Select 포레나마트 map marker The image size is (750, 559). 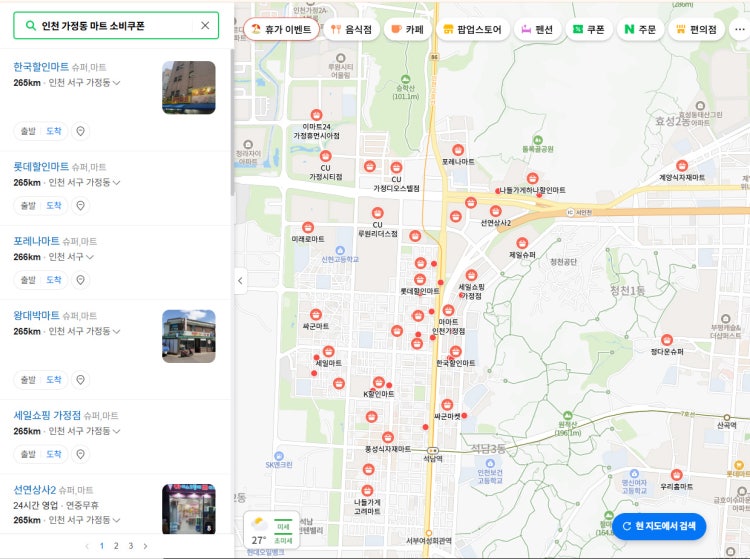pyautogui.click(x=458, y=150)
